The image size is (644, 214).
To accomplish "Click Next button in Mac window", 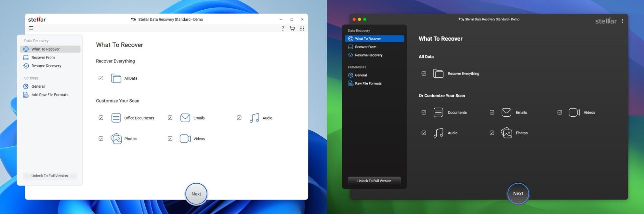I will tap(518, 193).
